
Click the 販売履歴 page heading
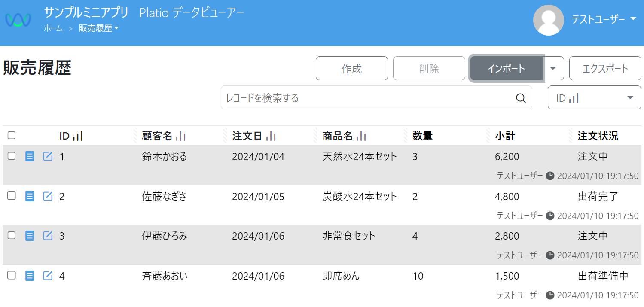[37, 68]
